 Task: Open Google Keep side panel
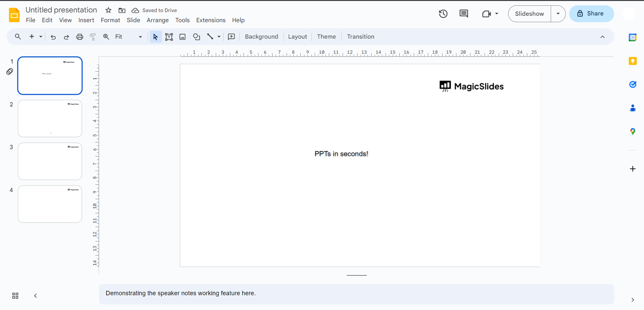click(x=633, y=61)
